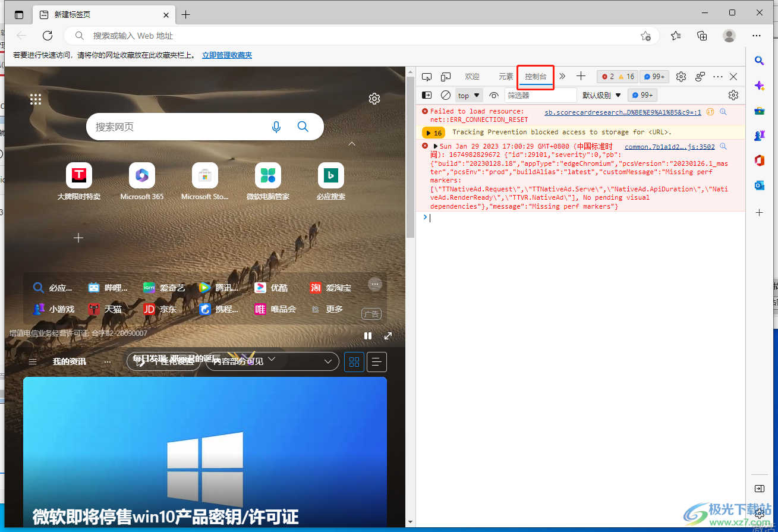Collapse quick links chevron
Screen dimensions: 778x532
[x=352, y=144]
